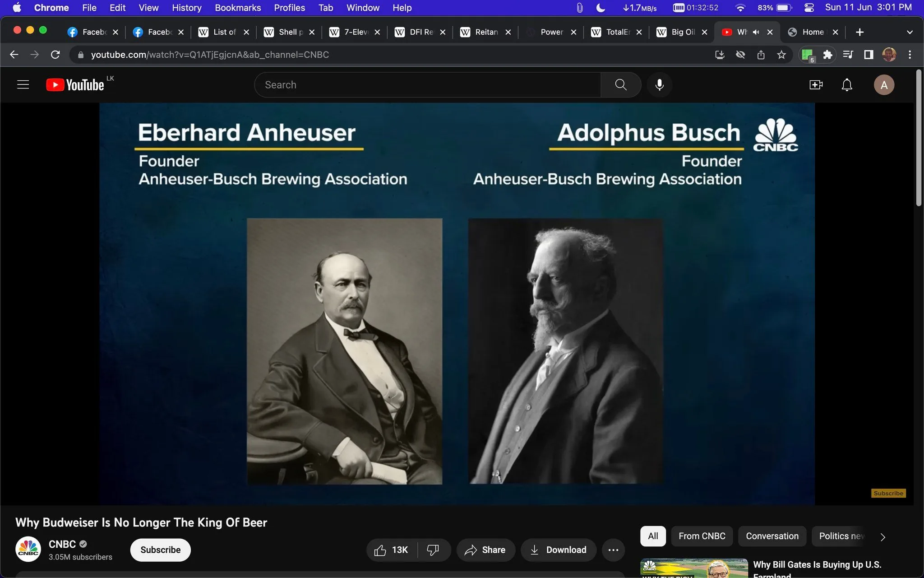Viewport: 924px width, 578px height.
Task: Click the YouTube logo to go home
Action: point(75,84)
